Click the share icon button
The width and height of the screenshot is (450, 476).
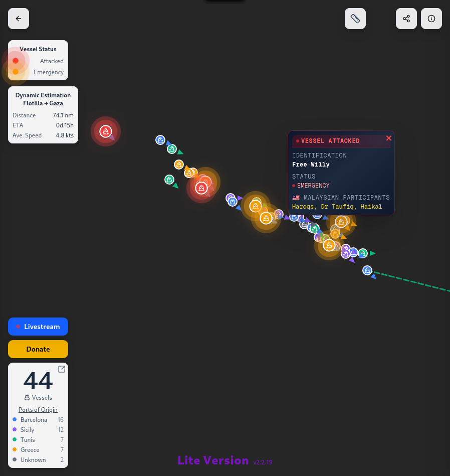406,19
